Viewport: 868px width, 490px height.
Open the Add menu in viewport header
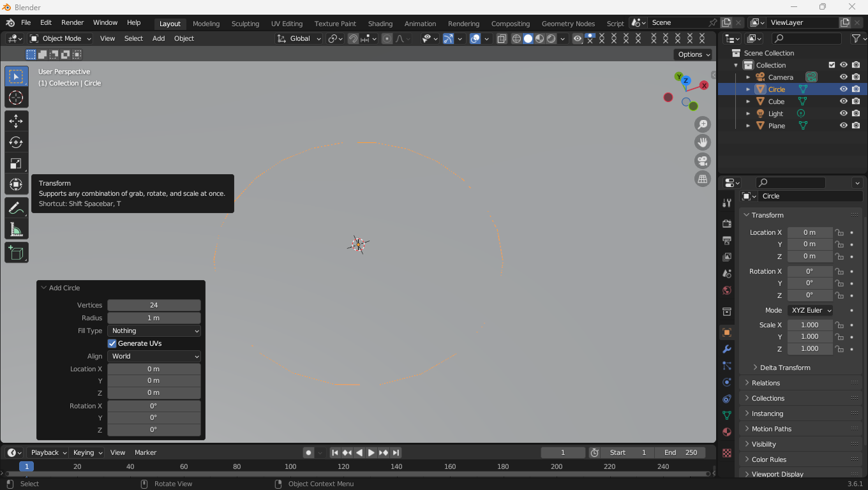(x=158, y=38)
